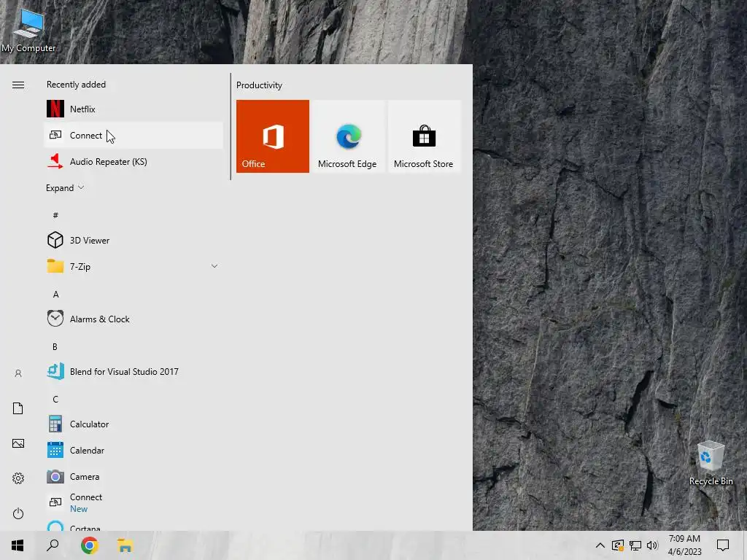The image size is (747, 560).
Task: Click the Productivity group title
Action: click(x=259, y=85)
